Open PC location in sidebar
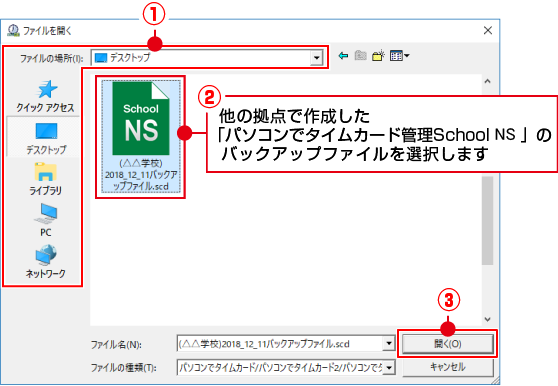The height and width of the screenshot is (386, 558). tap(45, 220)
